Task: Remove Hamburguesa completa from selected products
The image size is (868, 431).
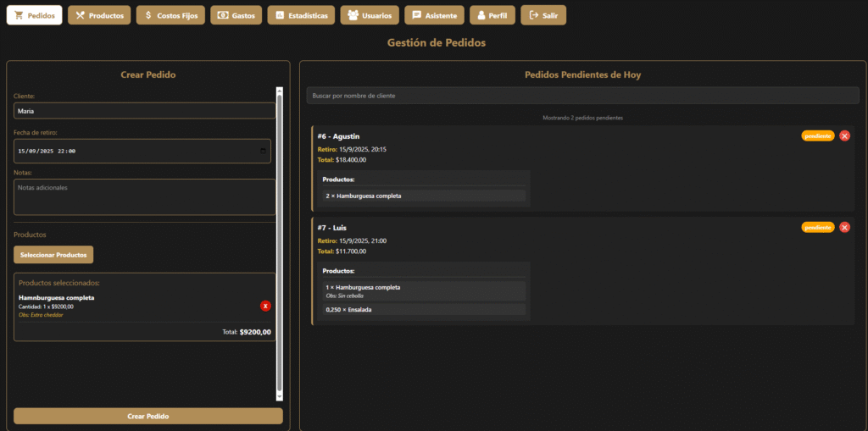Action: 265,306
